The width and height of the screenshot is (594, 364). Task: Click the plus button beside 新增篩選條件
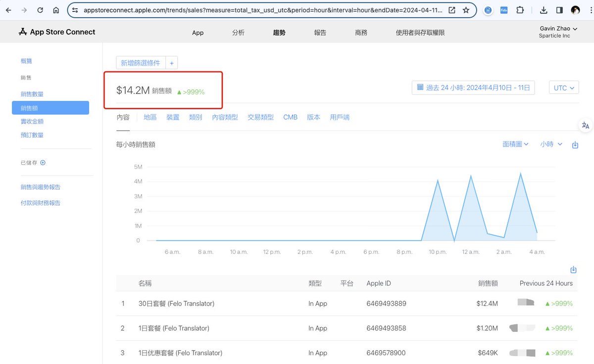pos(172,63)
